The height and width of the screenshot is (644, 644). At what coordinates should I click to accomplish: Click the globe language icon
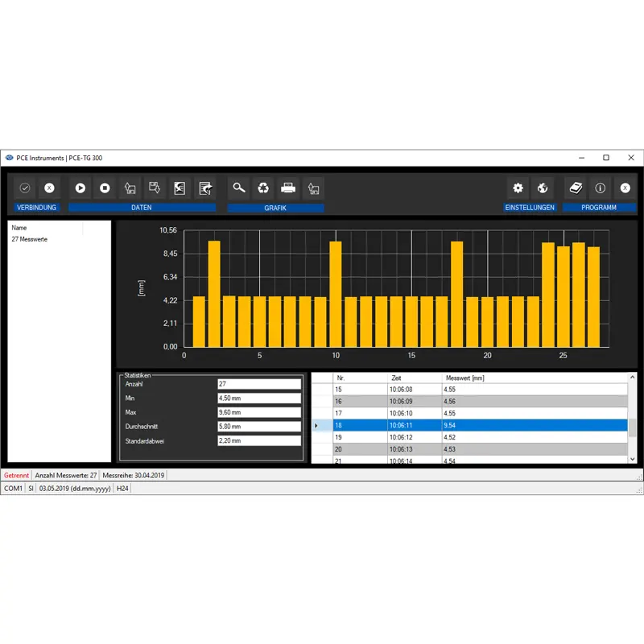543,188
